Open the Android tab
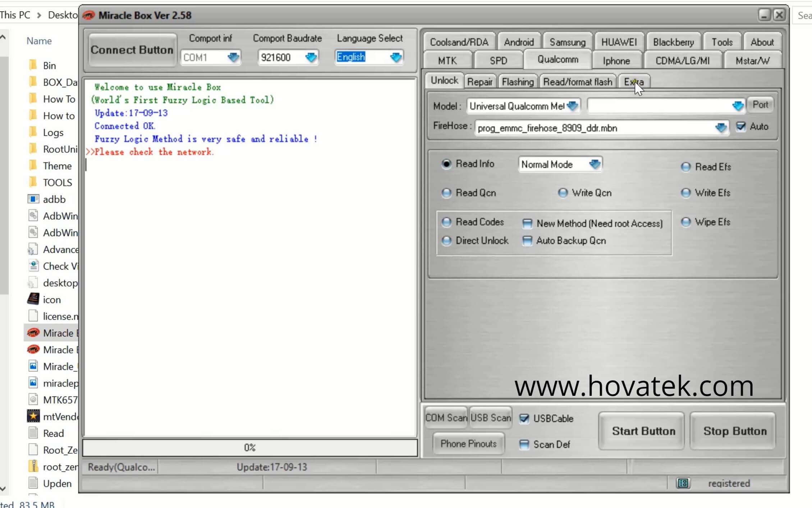Viewport: 812px width, 508px height. (518, 42)
